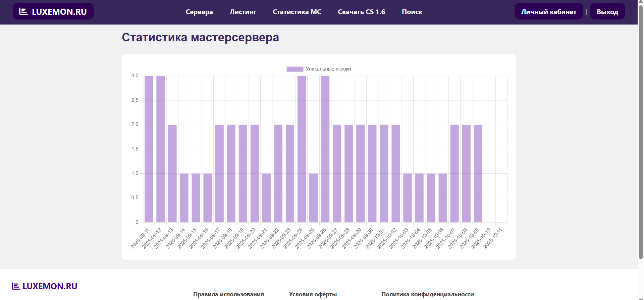This screenshot has width=644, height=300.
Task: Click the chart bar for 2025-09-11
Action: click(149, 149)
